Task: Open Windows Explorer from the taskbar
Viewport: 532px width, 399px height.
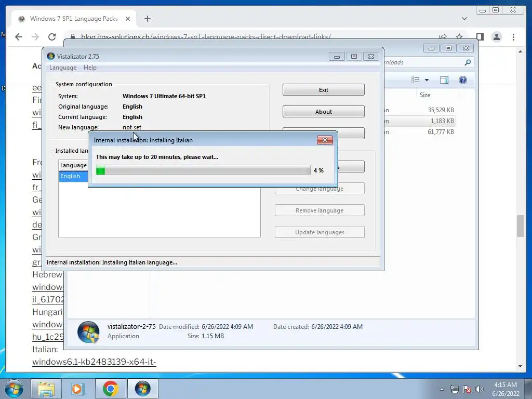Action: coord(46,389)
